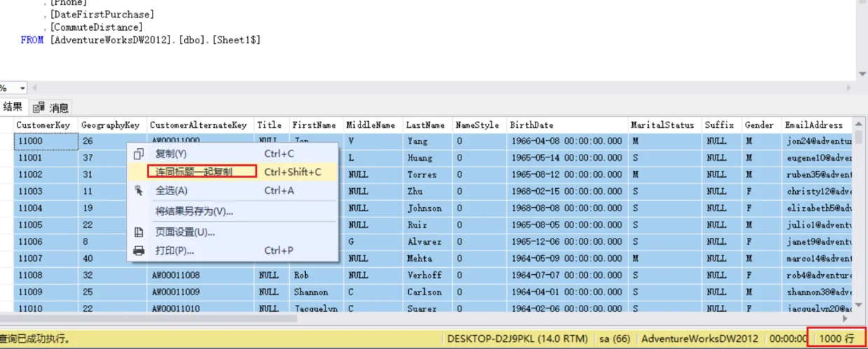This screenshot has width=868, height=349.
Task: Select LastName cell Verhoff
Action: [427, 275]
